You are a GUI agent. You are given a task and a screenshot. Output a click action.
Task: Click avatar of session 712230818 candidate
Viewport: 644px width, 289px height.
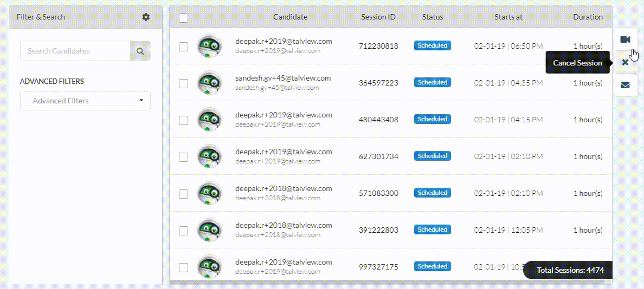[209, 45]
